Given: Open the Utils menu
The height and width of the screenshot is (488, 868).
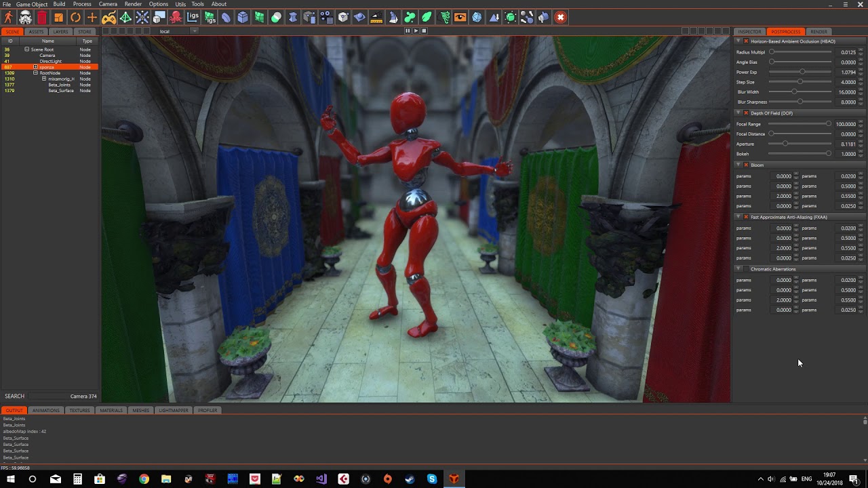Looking at the screenshot, I should pyautogui.click(x=180, y=4).
